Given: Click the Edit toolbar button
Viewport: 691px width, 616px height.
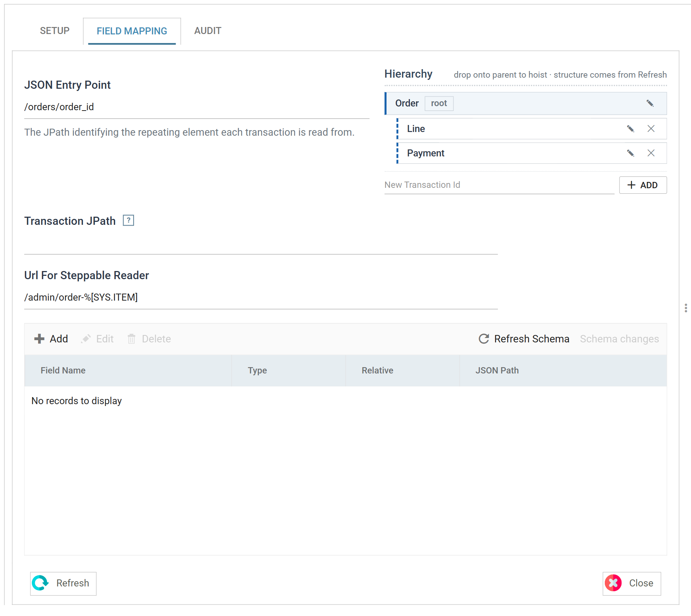Looking at the screenshot, I should (97, 339).
